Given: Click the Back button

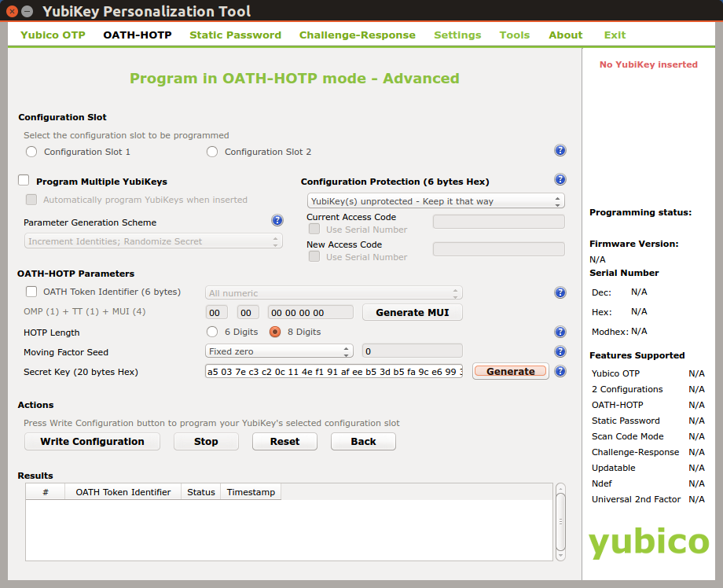Looking at the screenshot, I should (x=363, y=441).
